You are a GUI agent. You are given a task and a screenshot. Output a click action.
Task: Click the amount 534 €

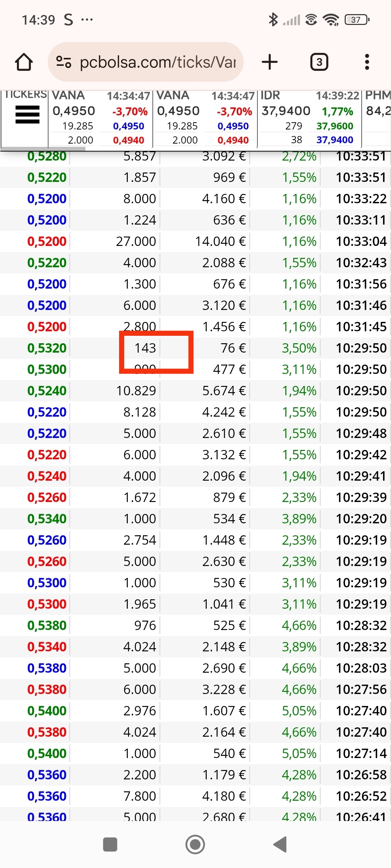230,519
